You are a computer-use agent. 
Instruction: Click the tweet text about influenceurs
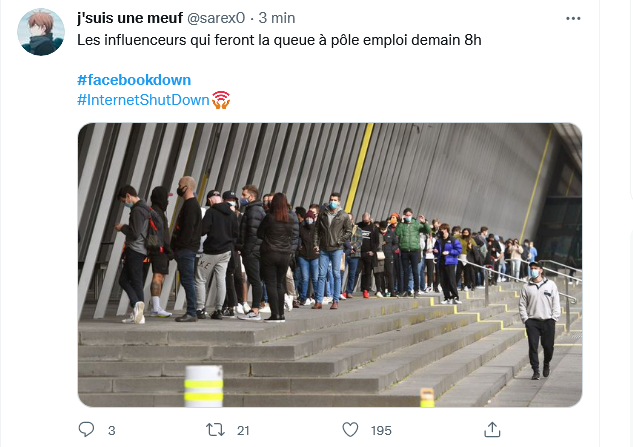tap(280, 41)
